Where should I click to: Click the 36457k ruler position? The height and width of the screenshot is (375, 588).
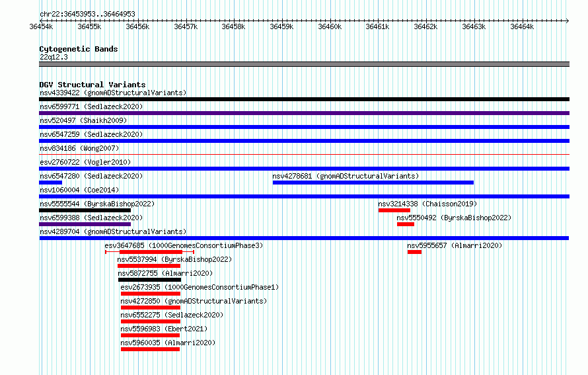(186, 26)
